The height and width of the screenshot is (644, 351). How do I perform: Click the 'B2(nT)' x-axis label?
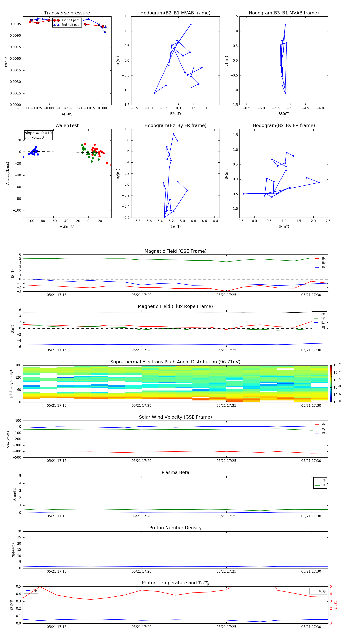click(175, 114)
